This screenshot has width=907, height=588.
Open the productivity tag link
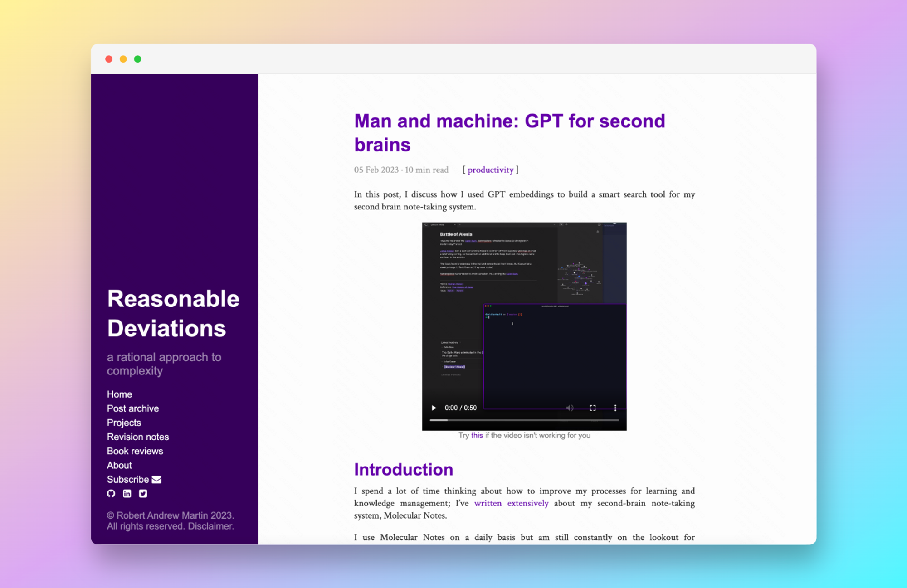point(491,170)
